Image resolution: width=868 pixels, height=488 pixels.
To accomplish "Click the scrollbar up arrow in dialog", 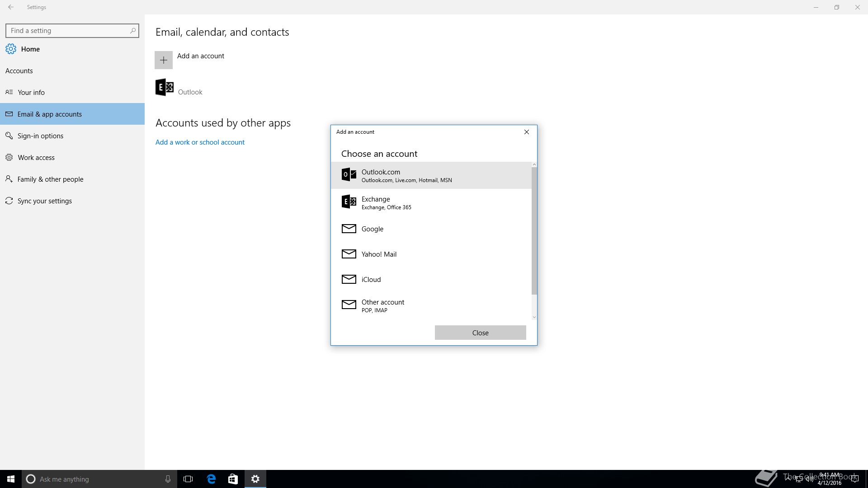I will tap(534, 164).
